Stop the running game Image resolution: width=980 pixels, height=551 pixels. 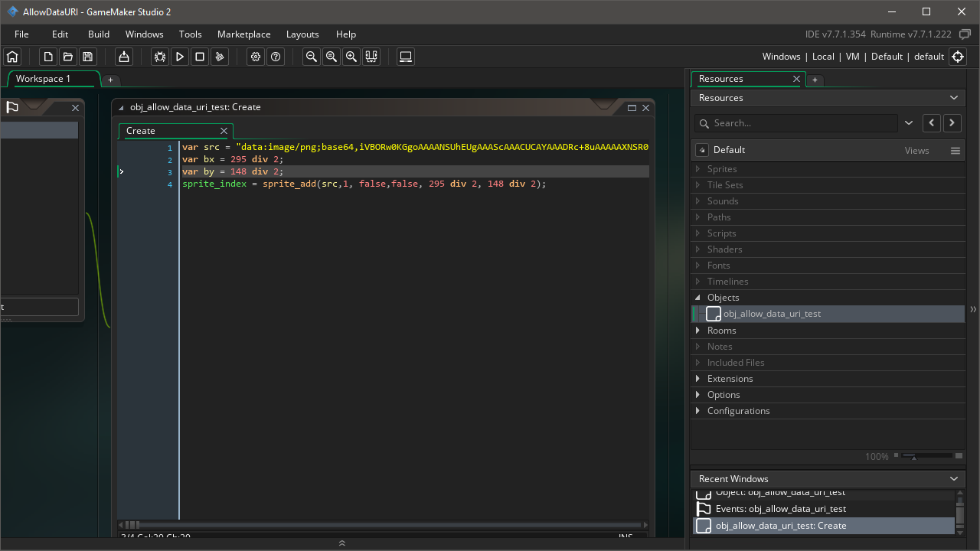pyautogui.click(x=199, y=57)
